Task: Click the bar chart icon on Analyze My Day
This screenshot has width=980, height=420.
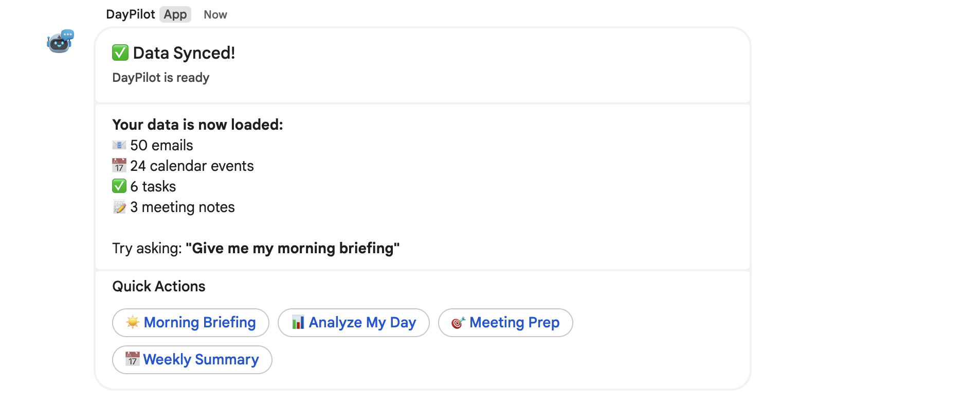Action: point(298,322)
